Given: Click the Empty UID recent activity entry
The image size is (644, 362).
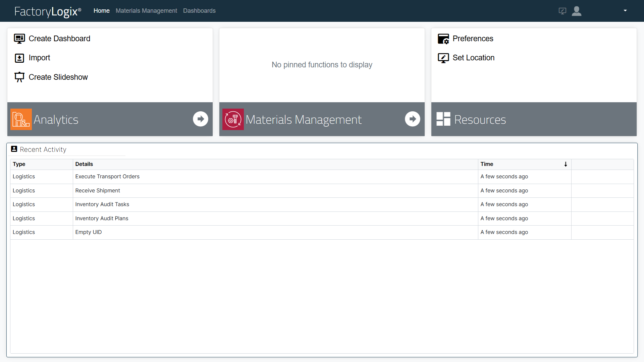Looking at the screenshot, I should [88, 232].
